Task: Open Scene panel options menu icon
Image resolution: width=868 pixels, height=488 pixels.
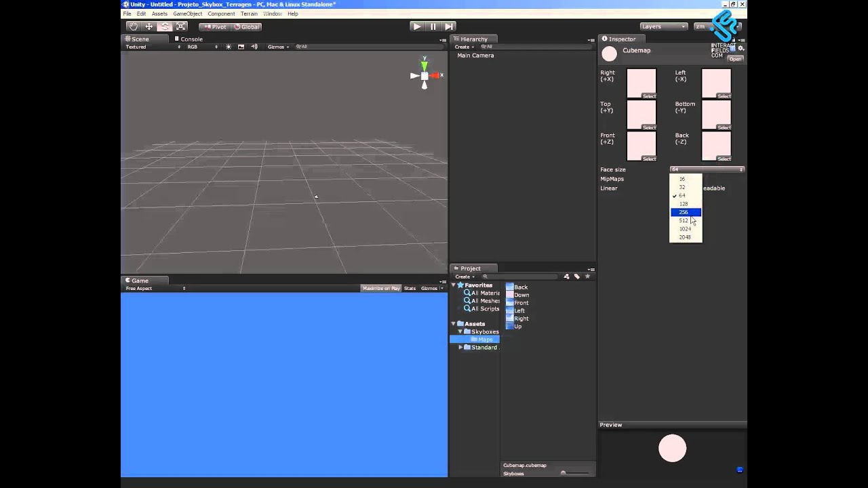Action: pos(443,39)
